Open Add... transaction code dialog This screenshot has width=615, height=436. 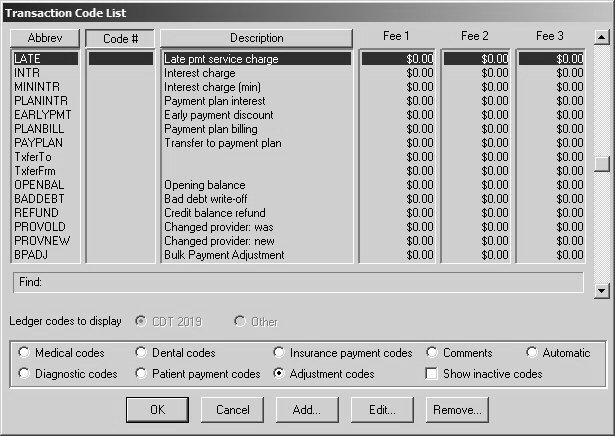[x=306, y=409]
